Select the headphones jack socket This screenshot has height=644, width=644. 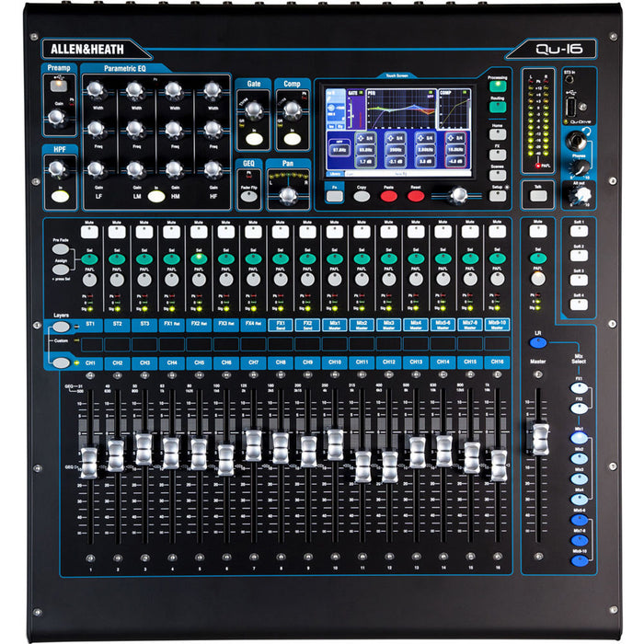[574, 141]
